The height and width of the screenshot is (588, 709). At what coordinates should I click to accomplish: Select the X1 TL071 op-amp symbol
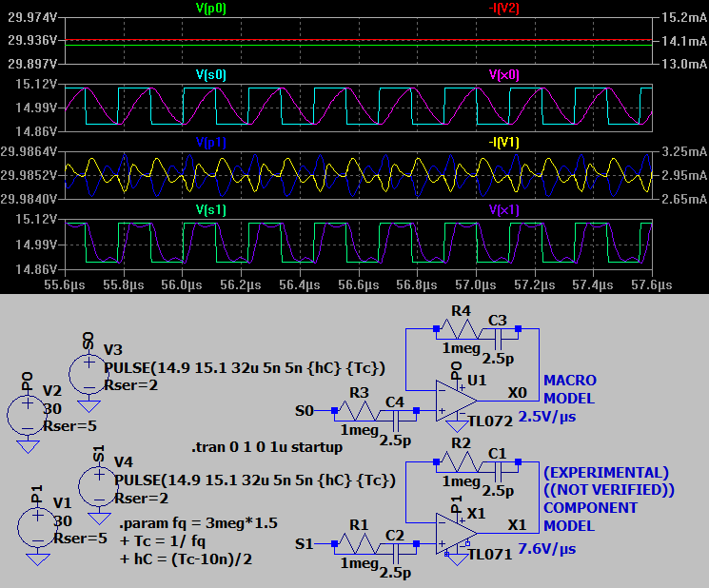click(457, 533)
